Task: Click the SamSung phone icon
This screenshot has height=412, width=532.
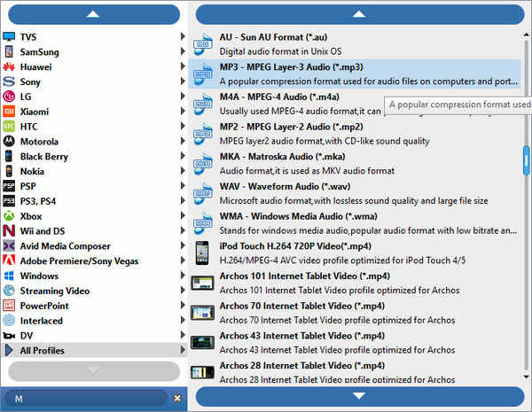Action: [9, 51]
